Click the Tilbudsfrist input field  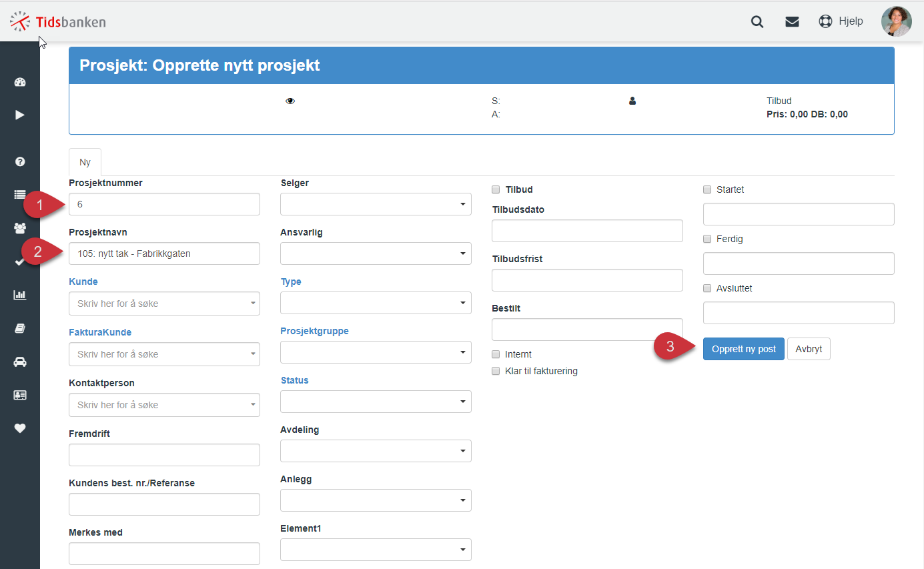click(x=587, y=280)
